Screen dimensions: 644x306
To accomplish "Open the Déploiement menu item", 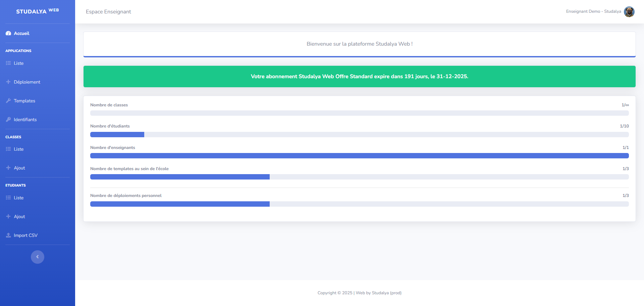I will (38, 82).
